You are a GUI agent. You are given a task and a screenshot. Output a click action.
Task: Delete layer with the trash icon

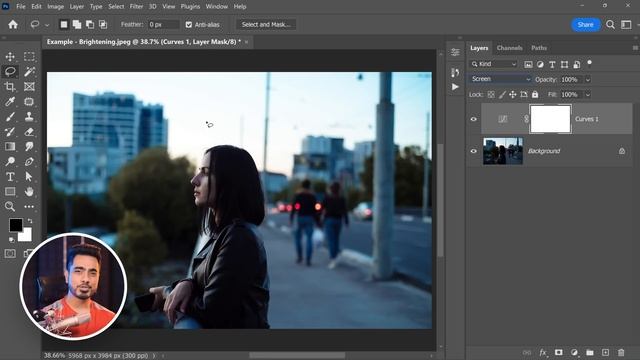coord(621,352)
